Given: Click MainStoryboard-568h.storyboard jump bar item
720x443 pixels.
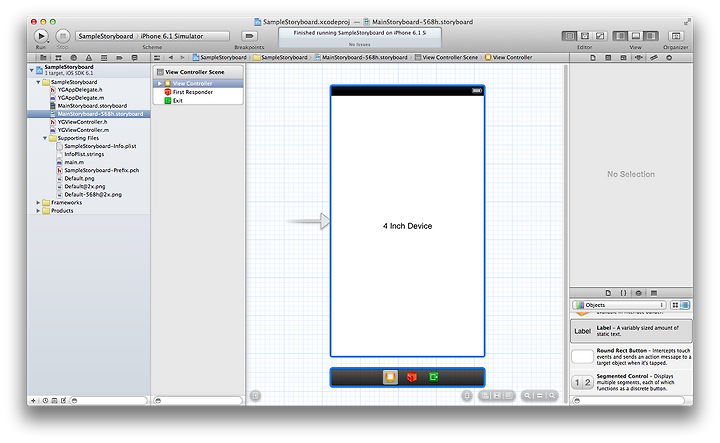Looking at the screenshot, I should [x=361, y=58].
